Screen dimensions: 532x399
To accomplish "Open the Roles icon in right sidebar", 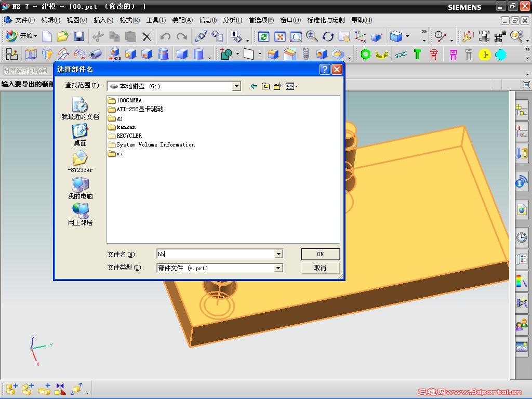I will point(522,325).
